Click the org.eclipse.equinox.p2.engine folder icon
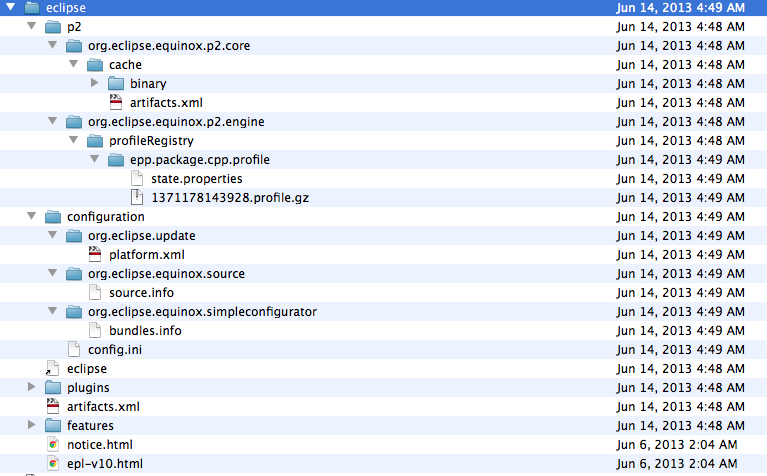 pos(74,121)
